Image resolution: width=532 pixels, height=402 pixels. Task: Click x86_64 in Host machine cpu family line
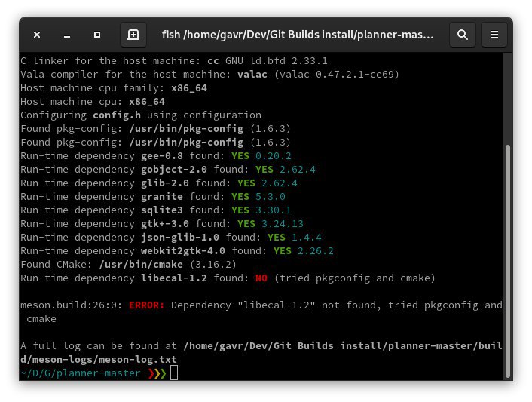pos(189,88)
